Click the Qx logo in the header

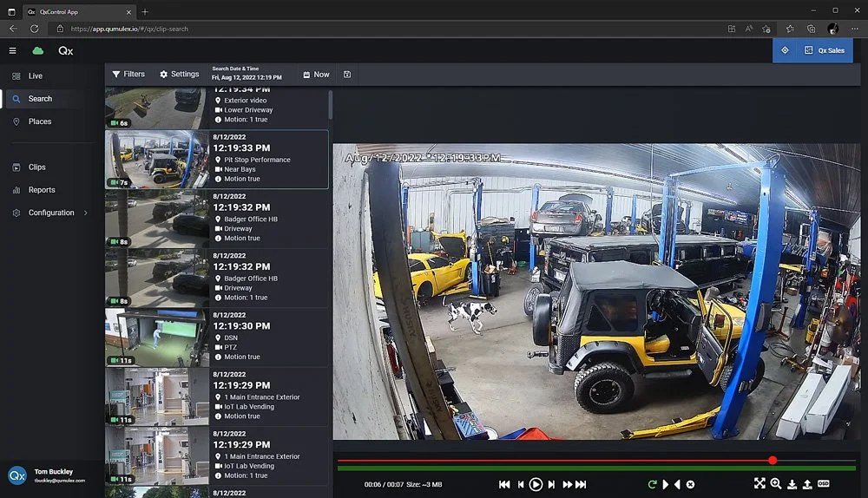[66, 51]
